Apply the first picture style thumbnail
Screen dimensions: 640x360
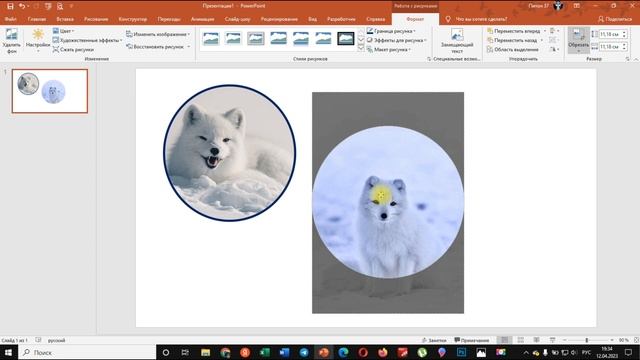point(211,38)
